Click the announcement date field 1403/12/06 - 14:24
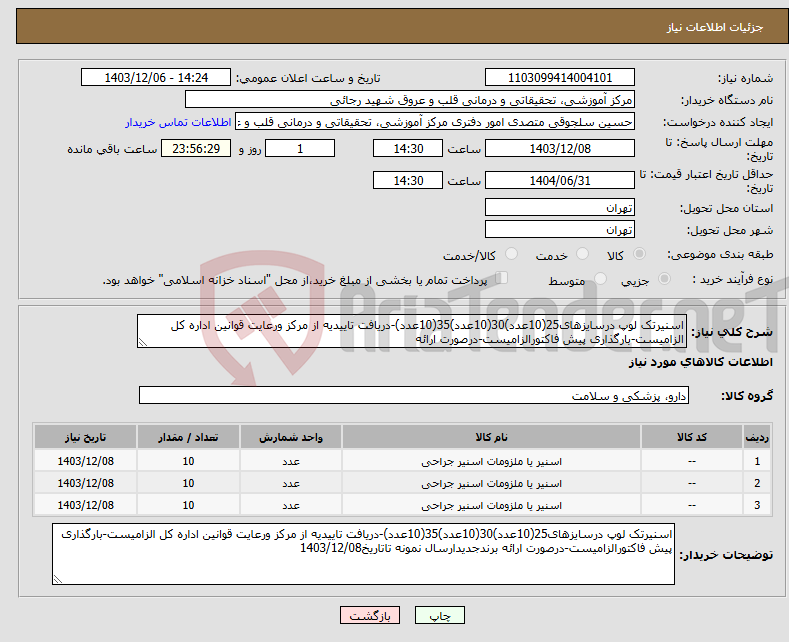789x642 pixels. click(x=156, y=77)
